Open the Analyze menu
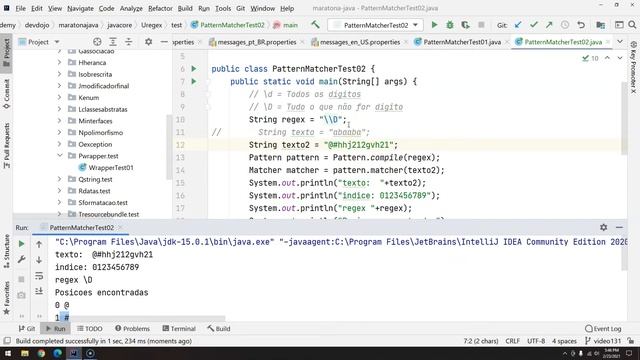 [131, 8]
